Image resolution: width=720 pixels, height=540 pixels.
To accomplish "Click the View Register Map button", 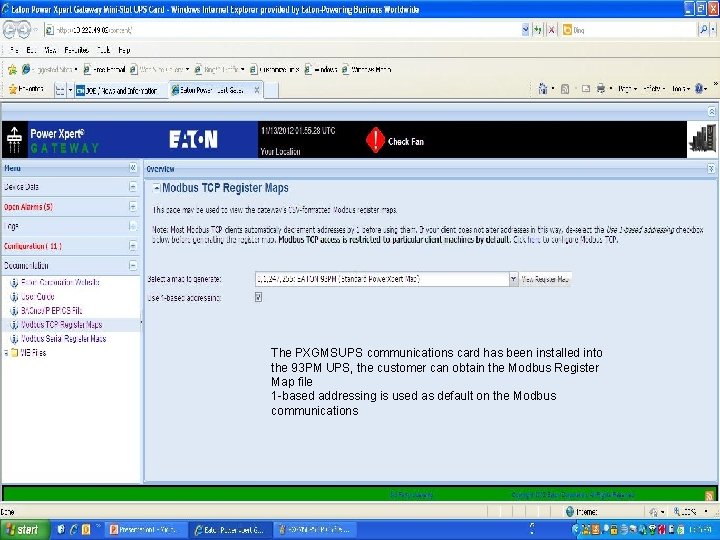I will coord(546,279).
